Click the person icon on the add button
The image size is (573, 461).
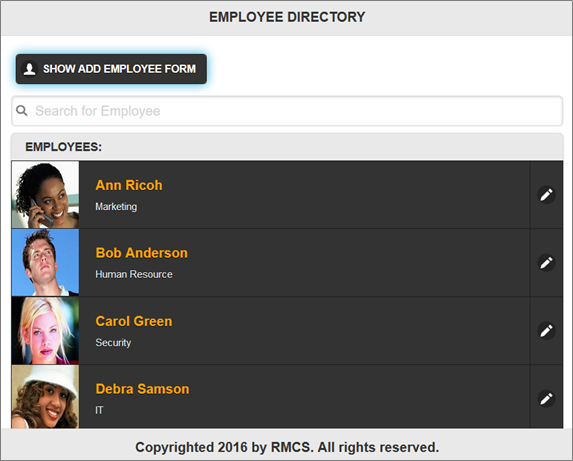pos(30,69)
